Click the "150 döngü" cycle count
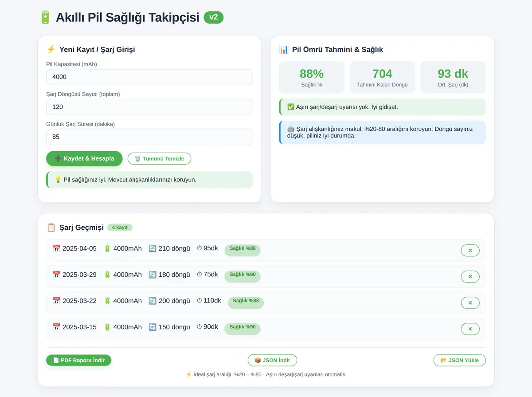The height and width of the screenshot is (397, 532). [x=174, y=327]
